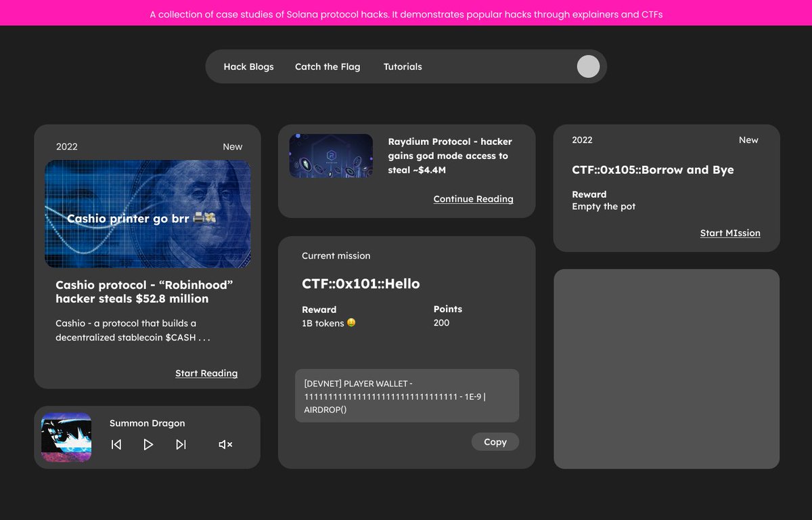Click the Start Reading link
Image resolution: width=812 pixels, height=520 pixels.
click(x=206, y=373)
